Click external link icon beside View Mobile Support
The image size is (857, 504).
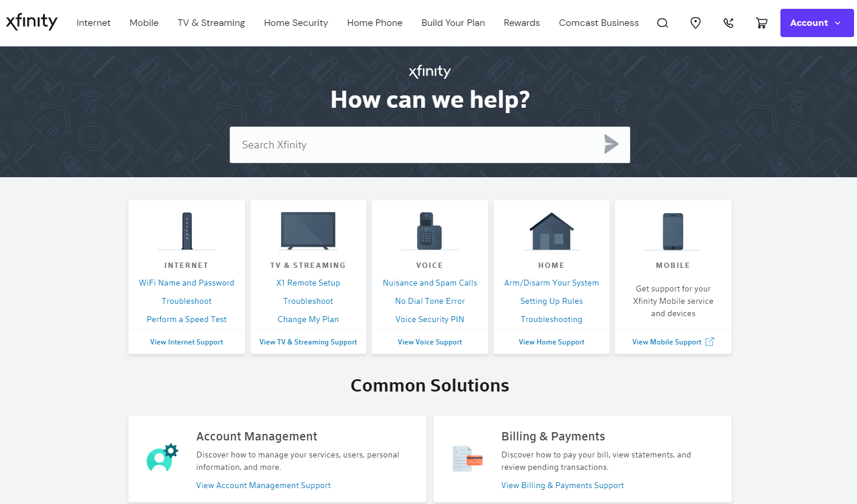[710, 341]
